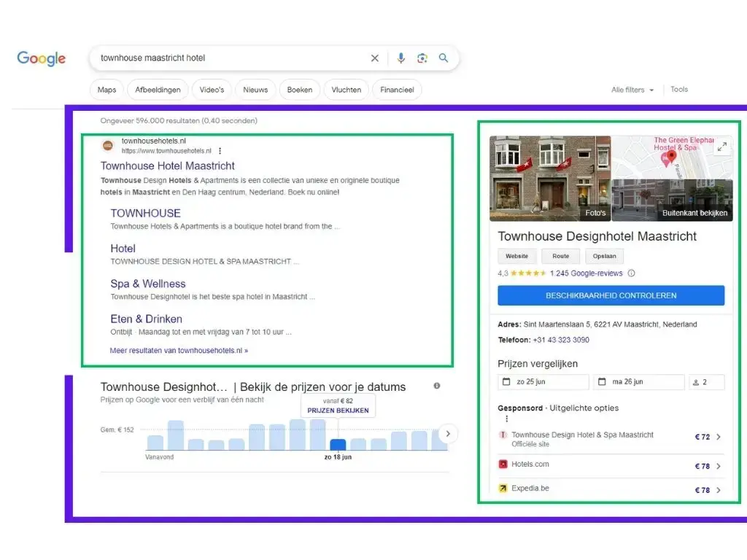Switch to the Afbeeldingen tab

[x=158, y=90]
